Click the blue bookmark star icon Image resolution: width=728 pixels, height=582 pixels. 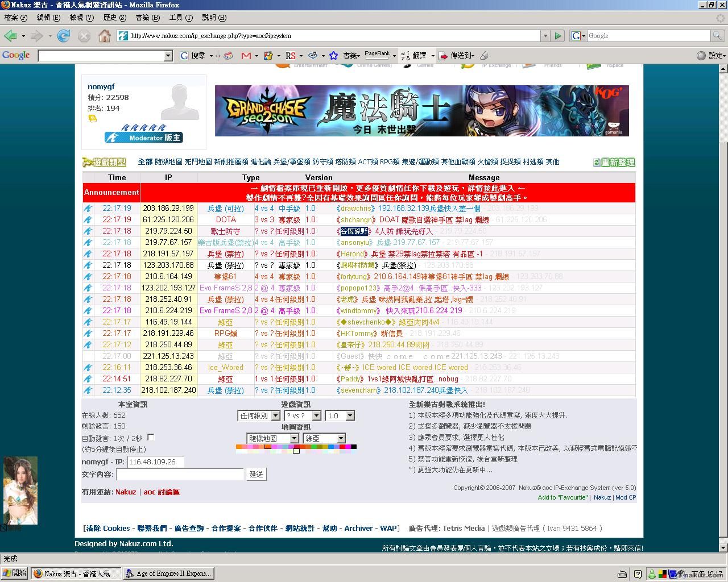(334, 56)
